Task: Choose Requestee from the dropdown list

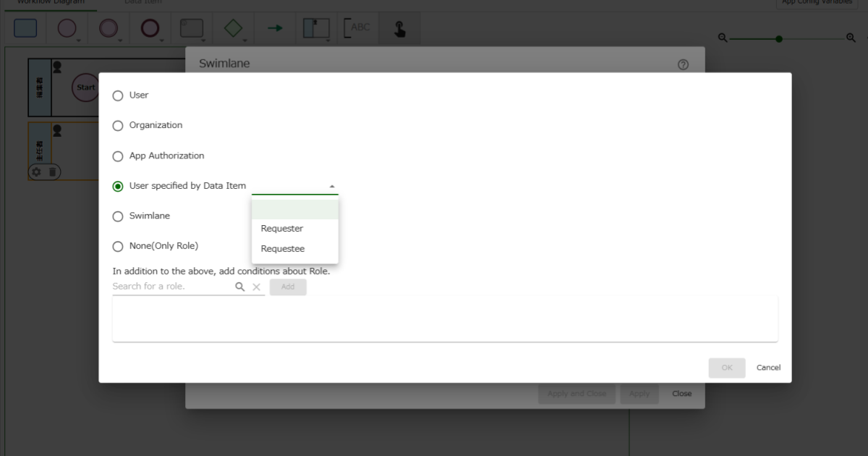Action: [x=295, y=249]
